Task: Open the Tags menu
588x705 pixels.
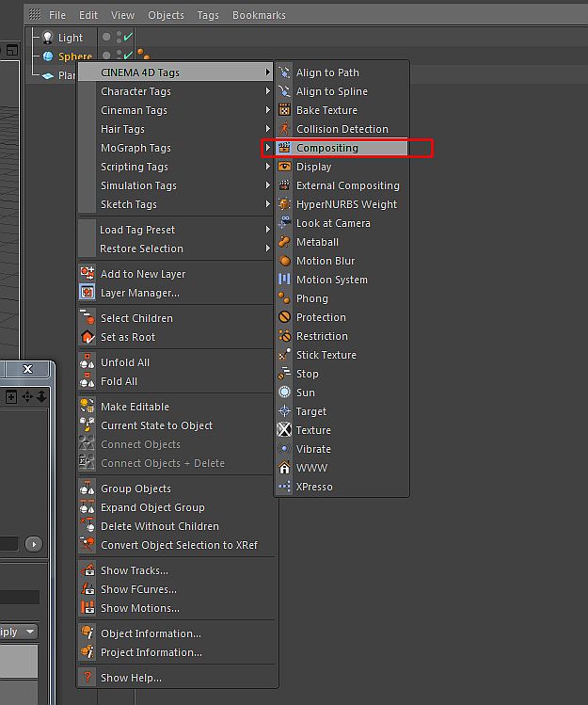Action: [208, 15]
